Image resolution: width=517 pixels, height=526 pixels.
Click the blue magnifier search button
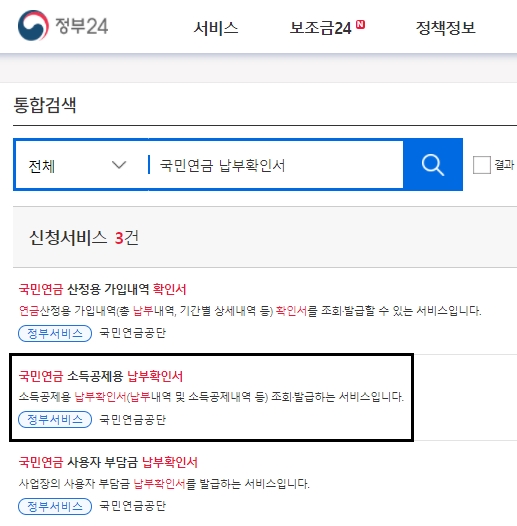(x=433, y=165)
